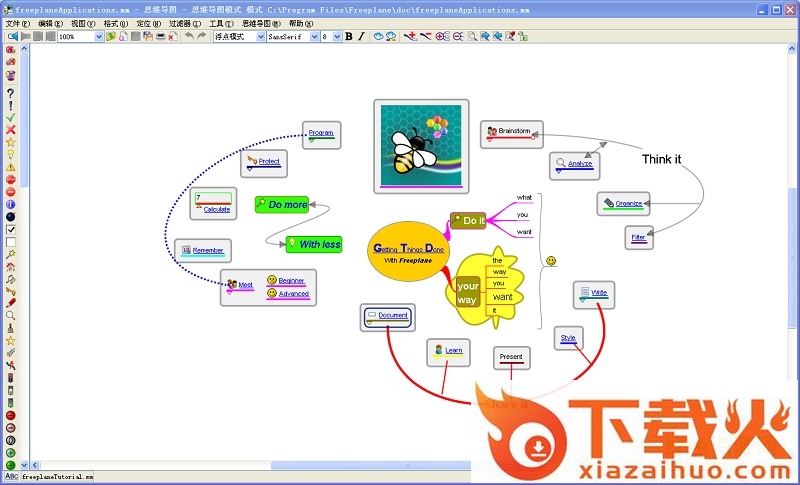The height and width of the screenshot is (485, 800).
Task: Open the SansSerif font dropdown
Action: click(x=314, y=36)
